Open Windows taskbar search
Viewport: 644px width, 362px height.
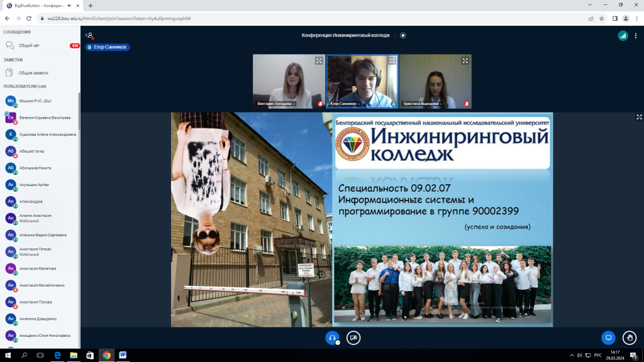[24, 355]
